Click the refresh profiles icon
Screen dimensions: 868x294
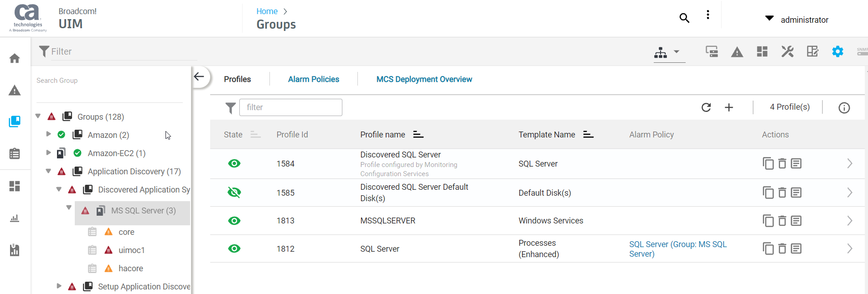[x=706, y=107]
